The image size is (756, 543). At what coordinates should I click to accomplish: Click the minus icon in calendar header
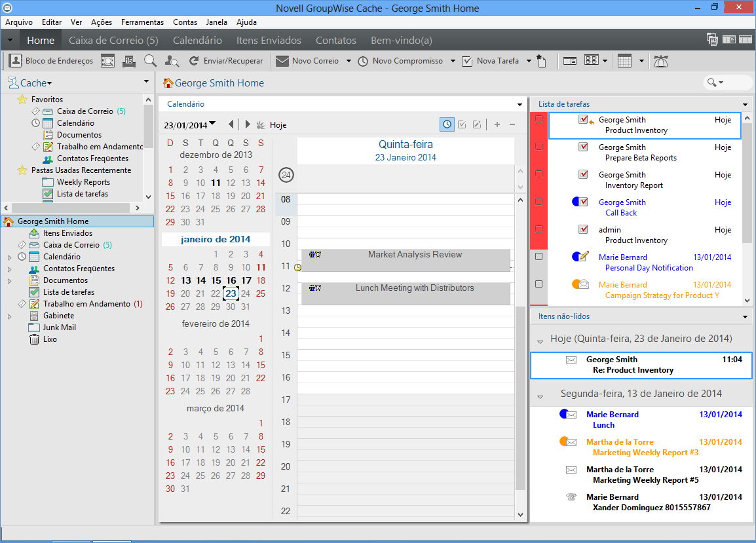[512, 124]
